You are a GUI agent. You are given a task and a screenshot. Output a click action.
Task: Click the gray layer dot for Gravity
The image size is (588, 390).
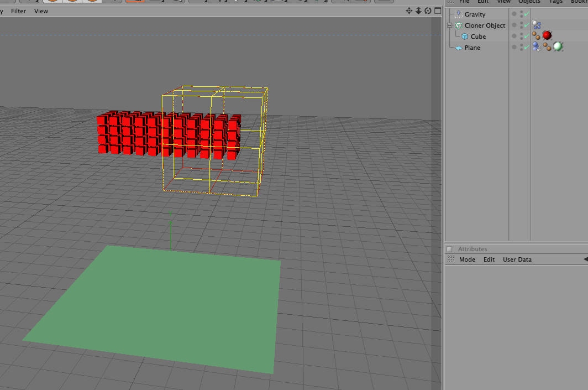click(x=514, y=14)
